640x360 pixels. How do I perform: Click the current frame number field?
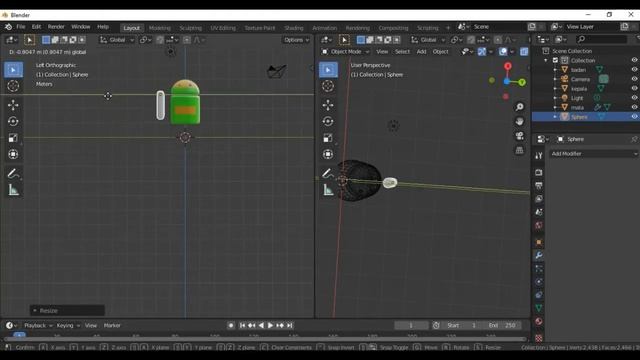pyautogui.click(x=411, y=325)
